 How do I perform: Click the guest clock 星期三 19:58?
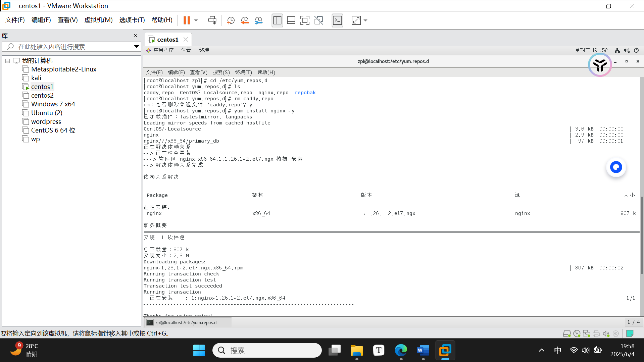click(591, 50)
